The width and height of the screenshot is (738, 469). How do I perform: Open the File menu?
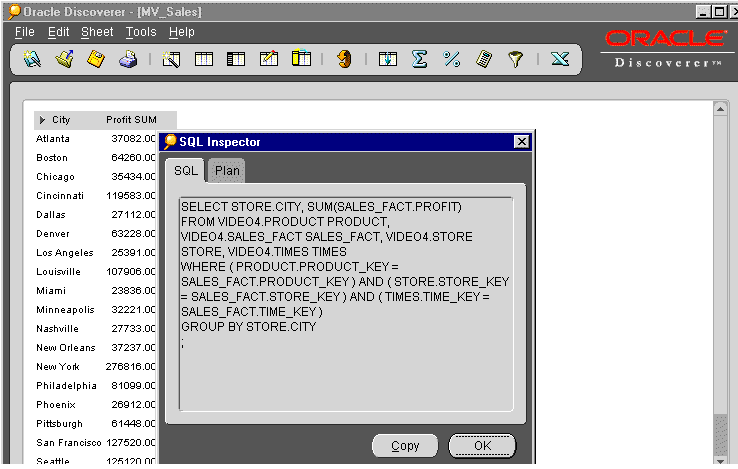pos(25,32)
